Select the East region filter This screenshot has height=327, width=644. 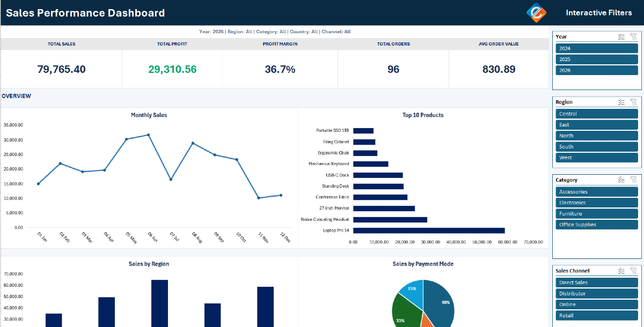[597, 125]
